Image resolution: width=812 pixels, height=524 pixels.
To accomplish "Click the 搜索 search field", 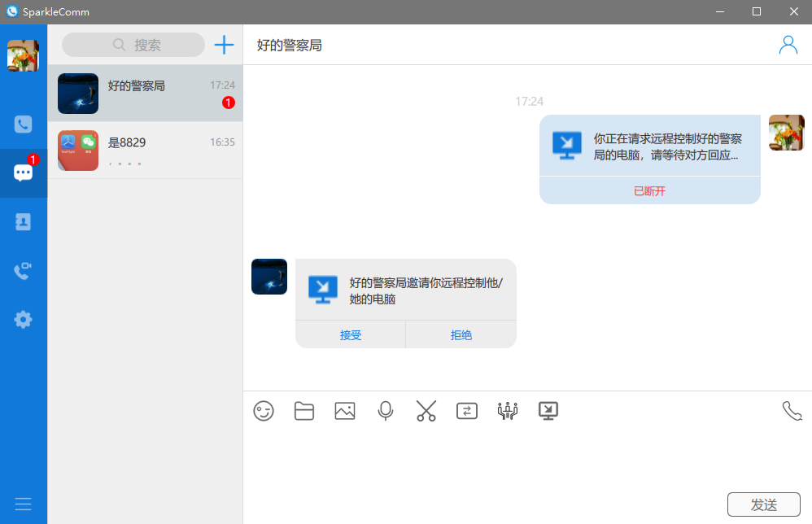I will (x=133, y=45).
